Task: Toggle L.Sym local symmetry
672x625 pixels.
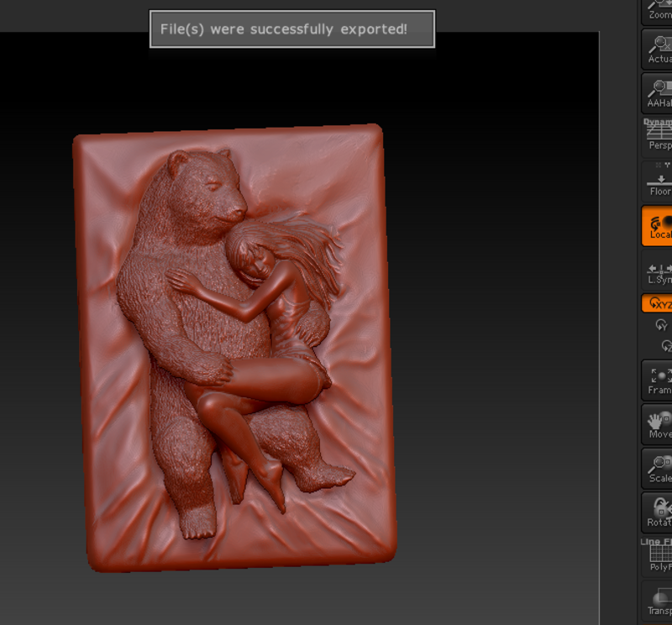Action: click(x=657, y=270)
